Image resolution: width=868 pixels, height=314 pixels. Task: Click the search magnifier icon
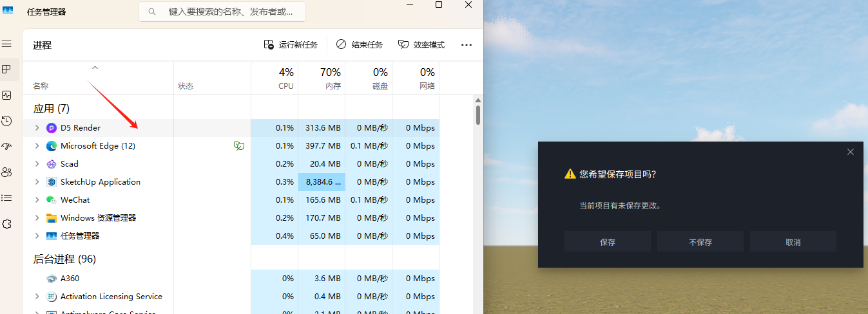click(152, 12)
